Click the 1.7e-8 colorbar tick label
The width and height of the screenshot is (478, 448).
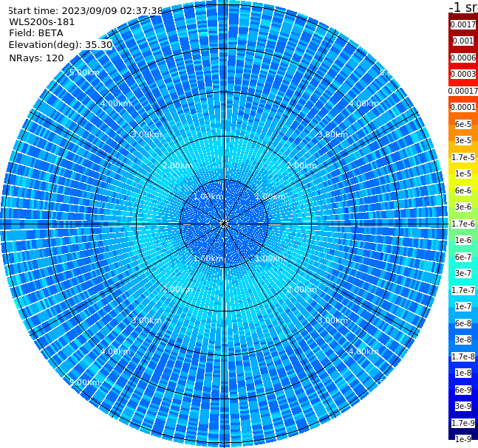click(463, 356)
